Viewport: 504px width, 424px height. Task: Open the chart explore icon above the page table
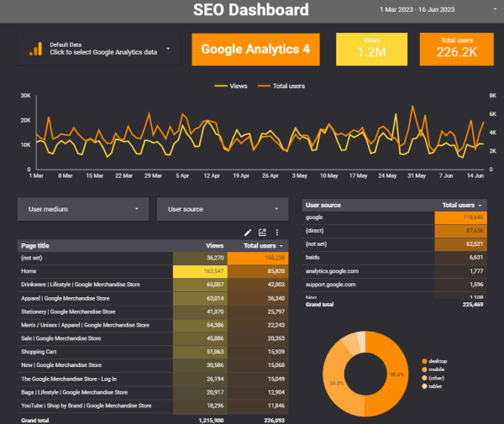[262, 233]
